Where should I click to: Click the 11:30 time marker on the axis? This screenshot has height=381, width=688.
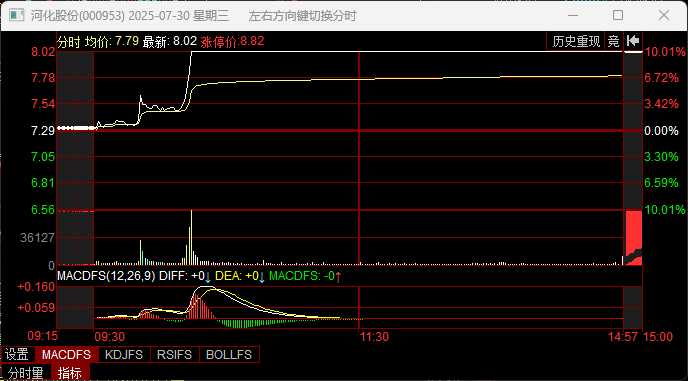click(x=374, y=337)
